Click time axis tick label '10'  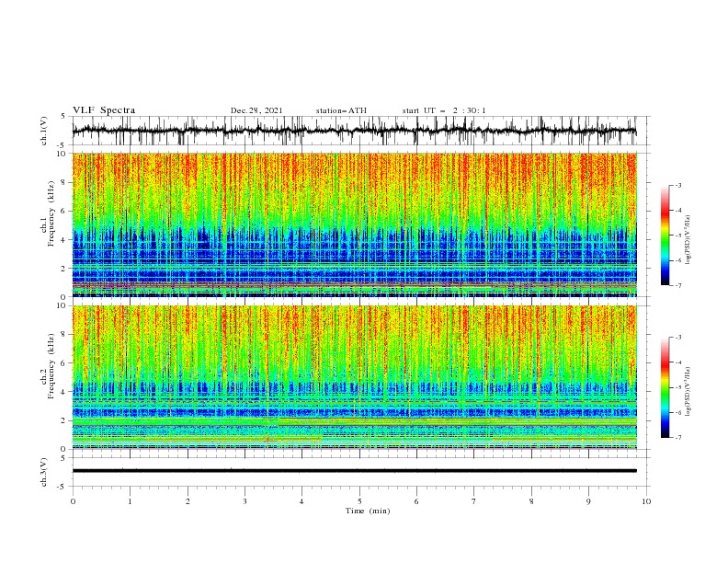point(646,501)
